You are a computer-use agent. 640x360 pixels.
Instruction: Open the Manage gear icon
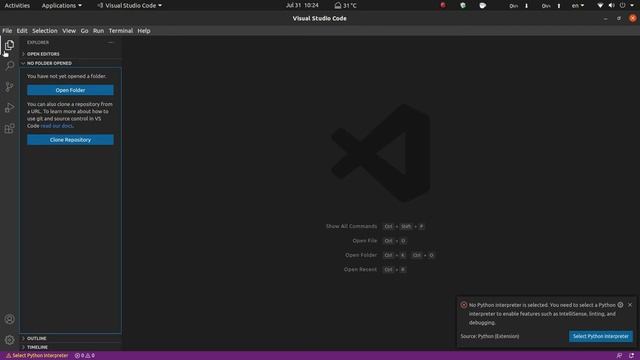tap(9, 340)
